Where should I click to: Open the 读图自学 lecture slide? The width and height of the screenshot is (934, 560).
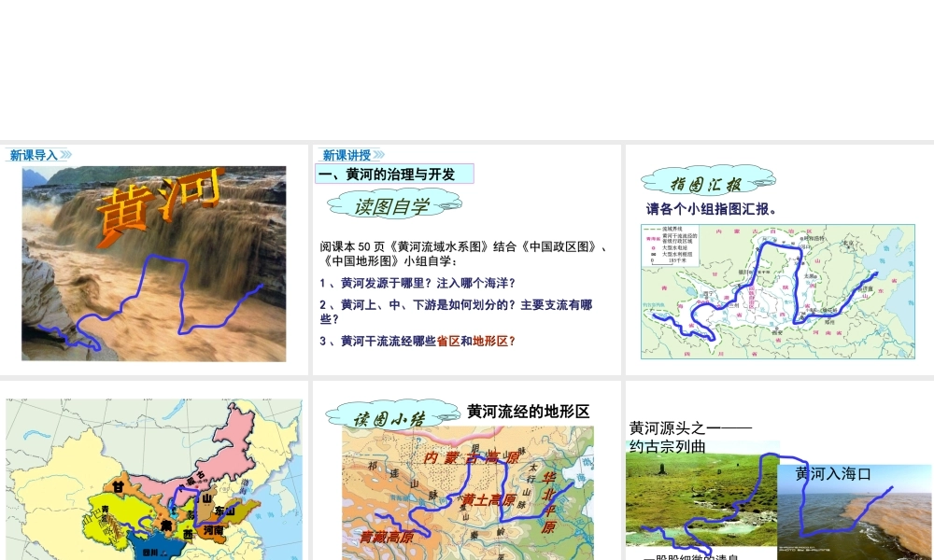466,260
